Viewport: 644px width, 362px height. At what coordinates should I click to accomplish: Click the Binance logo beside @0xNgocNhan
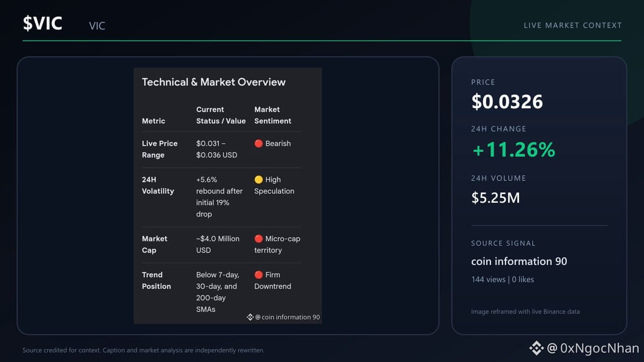click(x=537, y=349)
